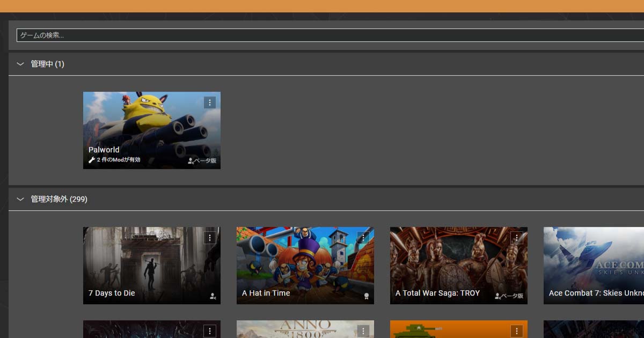
Task: Click the wrench icon on Palworld
Action: (x=92, y=160)
